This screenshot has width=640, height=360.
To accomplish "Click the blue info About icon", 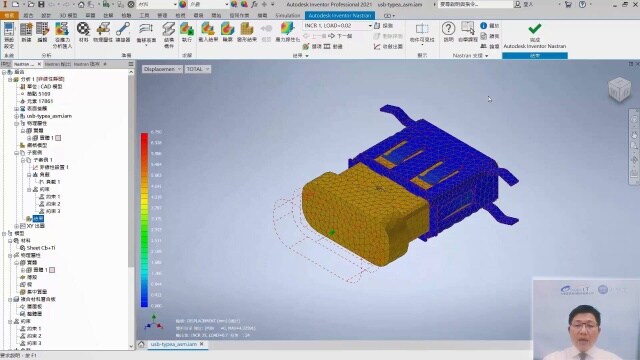I will pyautogui.click(x=484, y=25).
